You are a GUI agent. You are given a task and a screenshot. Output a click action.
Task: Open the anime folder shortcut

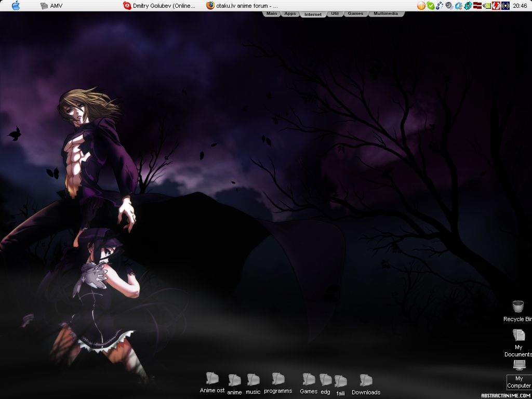click(x=234, y=384)
